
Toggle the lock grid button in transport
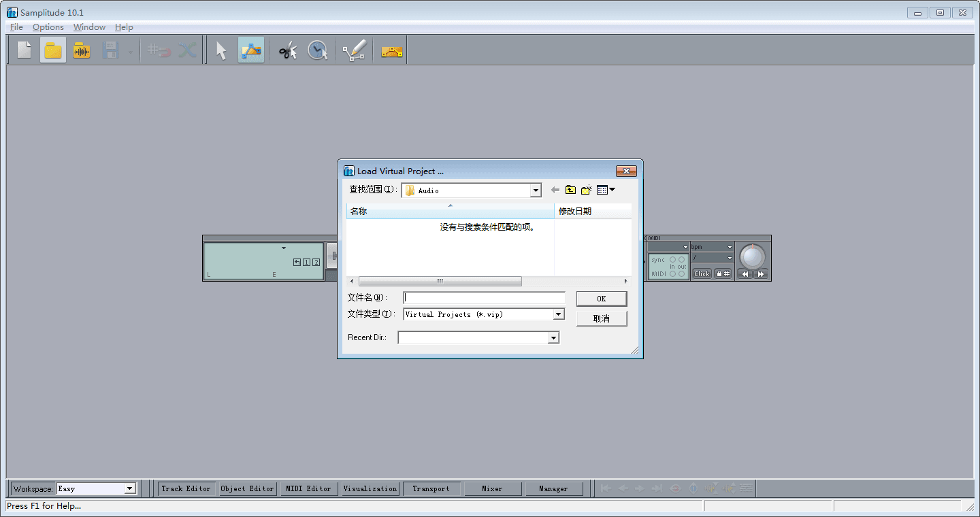[x=723, y=273]
